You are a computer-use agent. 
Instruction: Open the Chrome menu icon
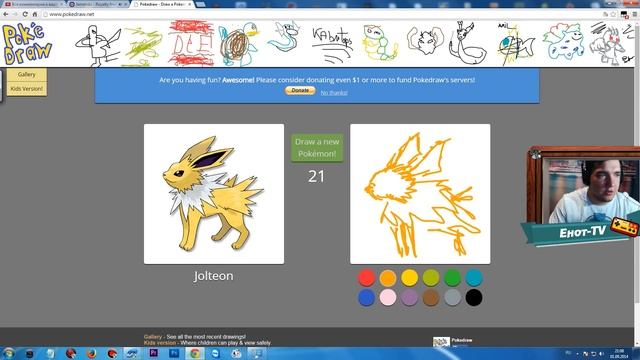(x=635, y=14)
